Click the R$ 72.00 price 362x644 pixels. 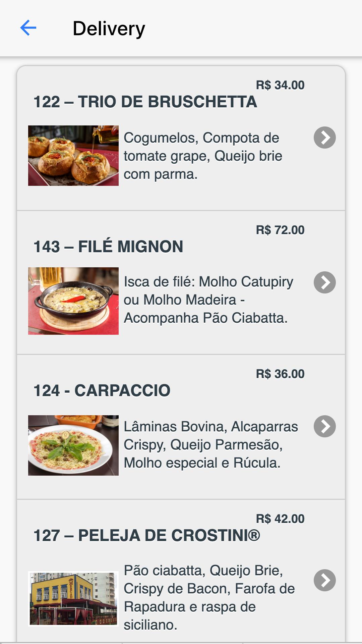pyautogui.click(x=280, y=230)
